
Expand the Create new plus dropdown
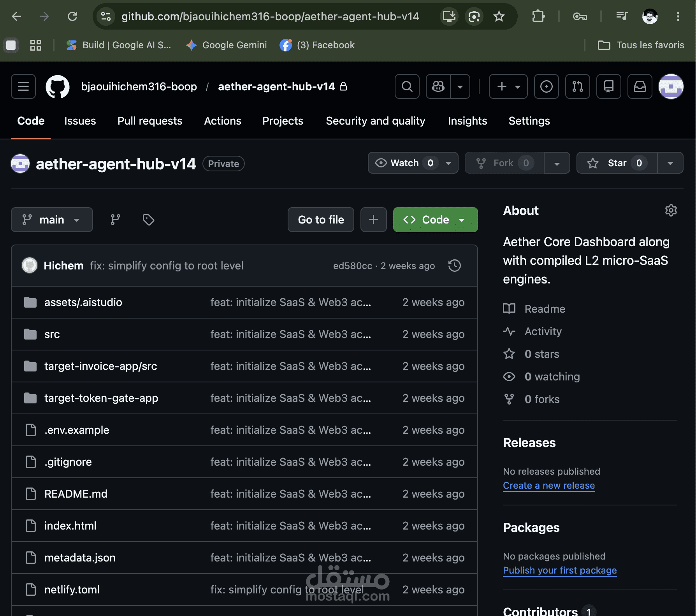508,86
